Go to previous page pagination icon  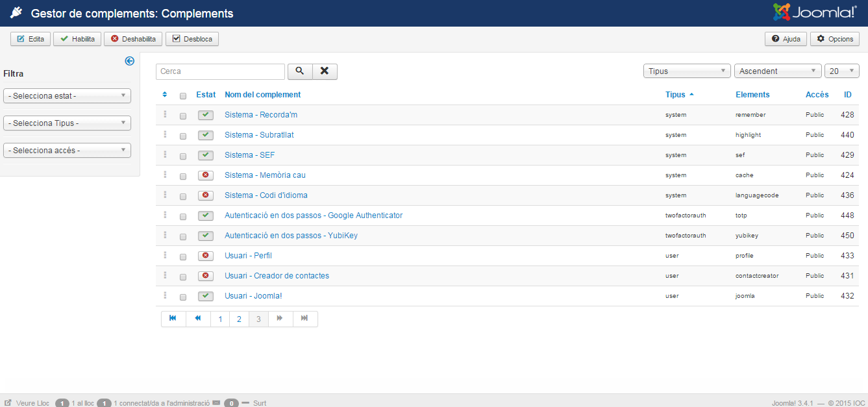coord(198,319)
